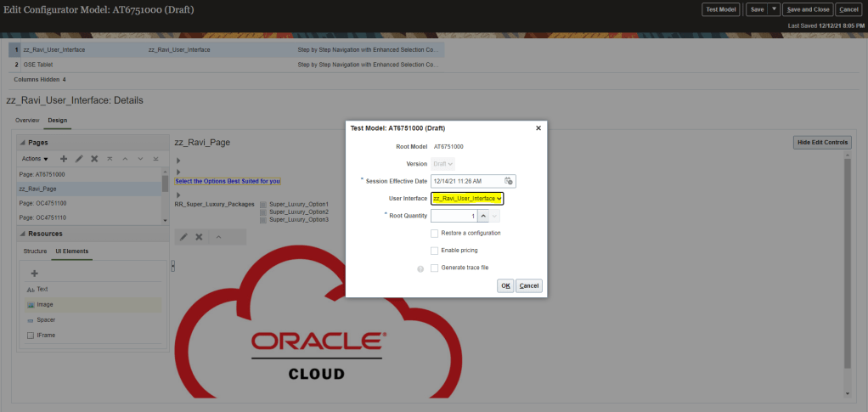Click the add page plus icon in Pages

pyautogui.click(x=64, y=159)
